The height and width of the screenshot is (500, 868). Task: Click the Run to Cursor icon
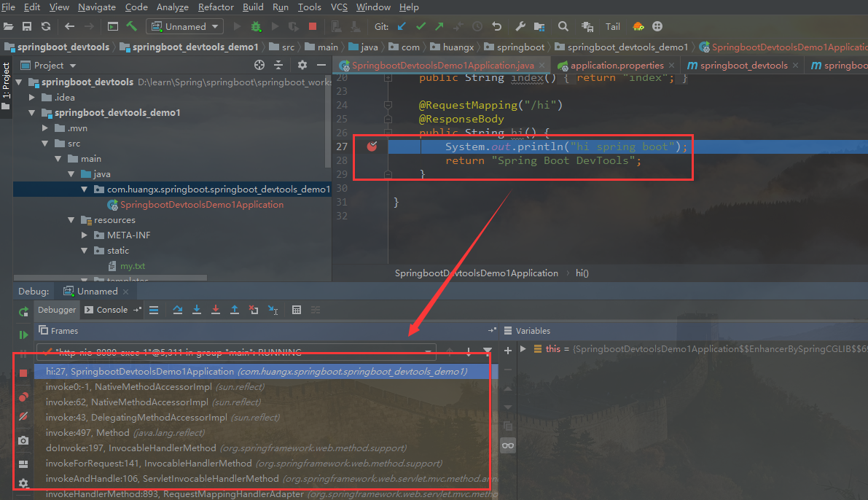pyautogui.click(x=273, y=310)
